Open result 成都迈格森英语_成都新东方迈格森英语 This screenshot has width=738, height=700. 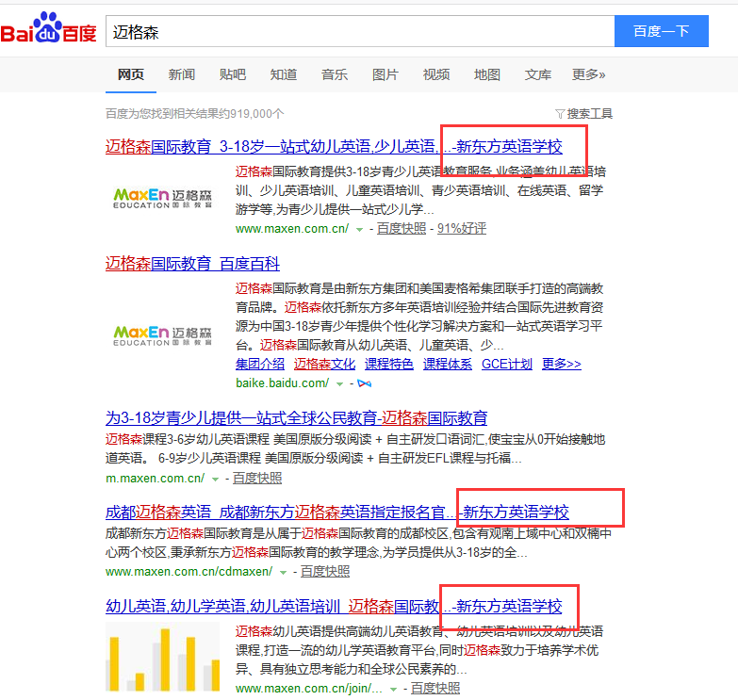(x=337, y=512)
